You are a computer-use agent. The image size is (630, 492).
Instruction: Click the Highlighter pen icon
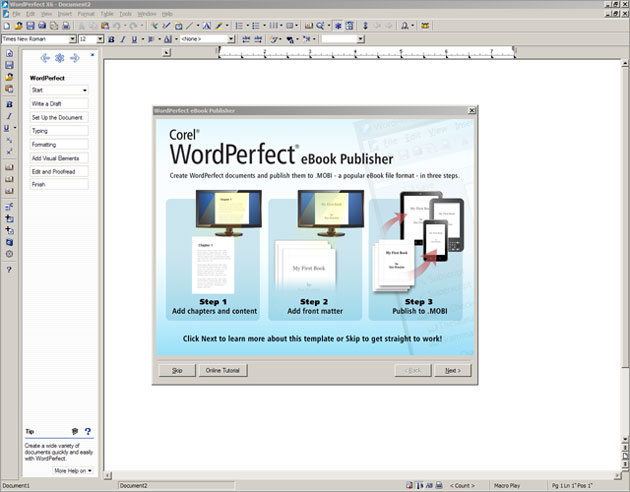[x=219, y=26]
